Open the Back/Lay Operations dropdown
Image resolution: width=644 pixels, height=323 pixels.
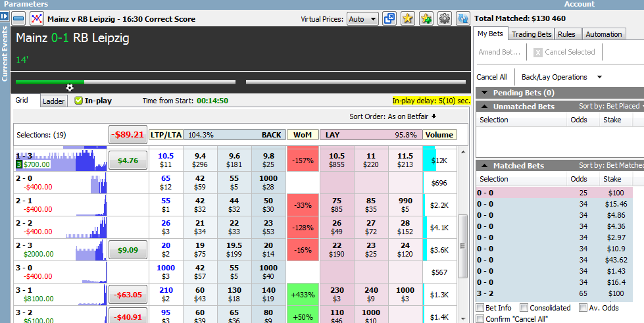coord(561,77)
